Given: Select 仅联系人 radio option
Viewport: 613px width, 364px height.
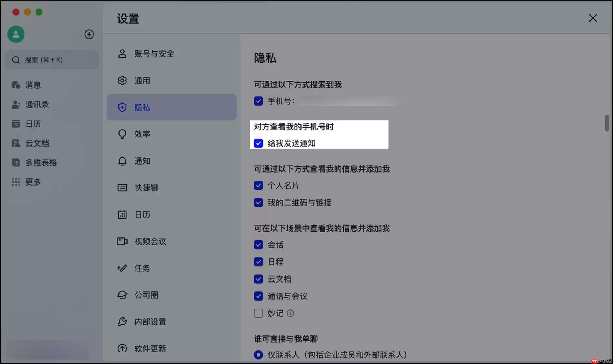Looking at the screenshot, I should pyautogui.click(x=258, y=355).
